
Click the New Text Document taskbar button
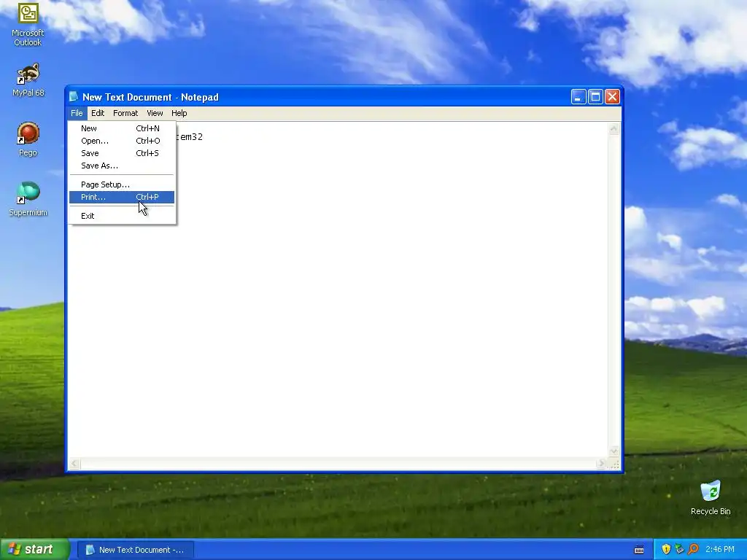135,550
